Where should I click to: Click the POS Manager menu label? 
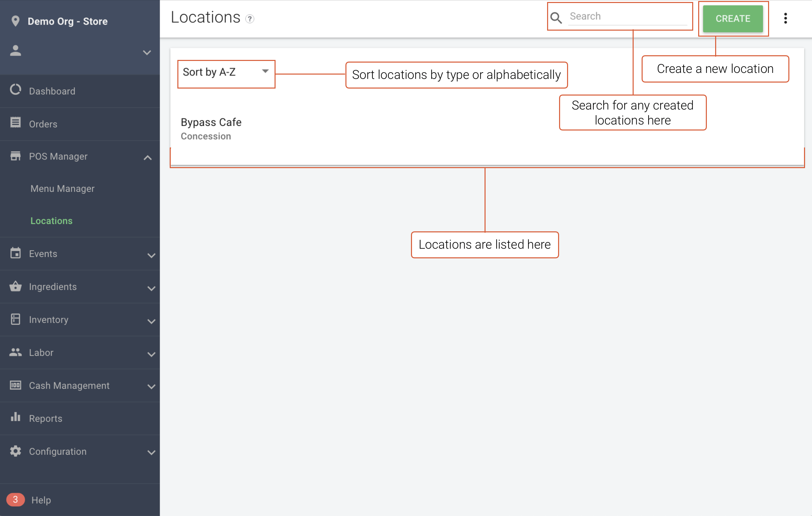point(58,156)
